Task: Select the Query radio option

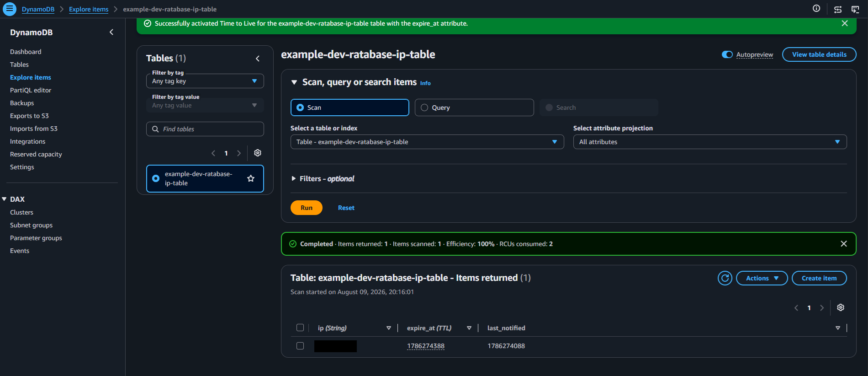Action: click(x=424, y=107)
